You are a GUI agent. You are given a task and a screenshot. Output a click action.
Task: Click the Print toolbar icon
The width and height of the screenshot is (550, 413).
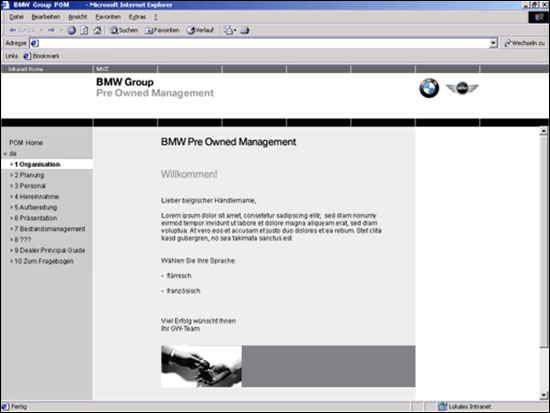click(245, 30)
